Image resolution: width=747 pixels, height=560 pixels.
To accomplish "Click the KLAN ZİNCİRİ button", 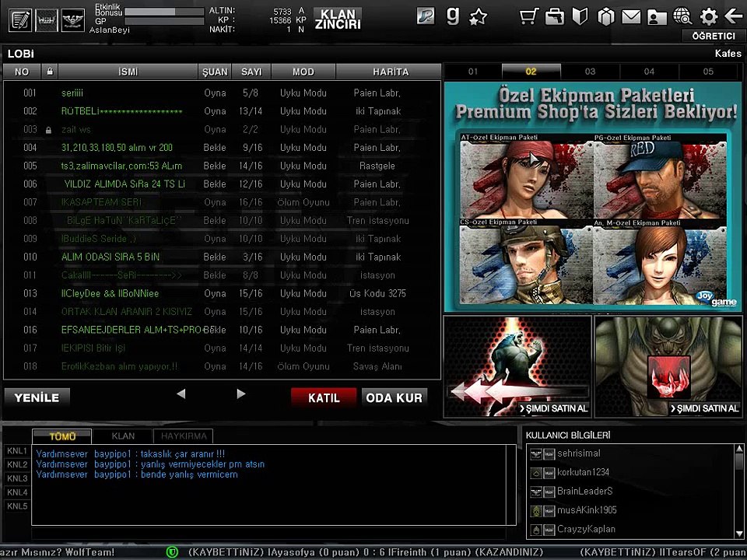I will click(338, 19).
